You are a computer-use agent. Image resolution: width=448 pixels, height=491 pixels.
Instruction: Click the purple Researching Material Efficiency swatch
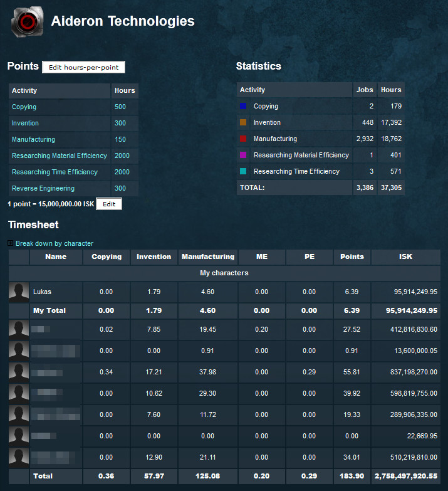[243, 155]
